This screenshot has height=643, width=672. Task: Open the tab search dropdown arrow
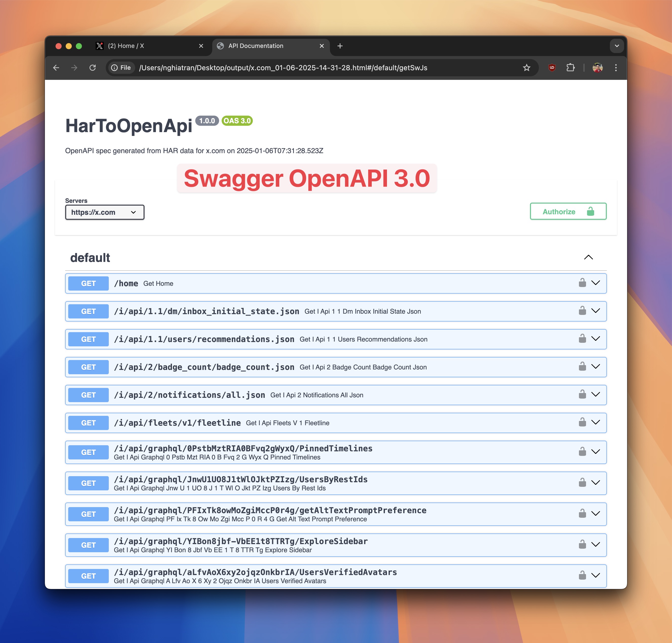[617, 46]
